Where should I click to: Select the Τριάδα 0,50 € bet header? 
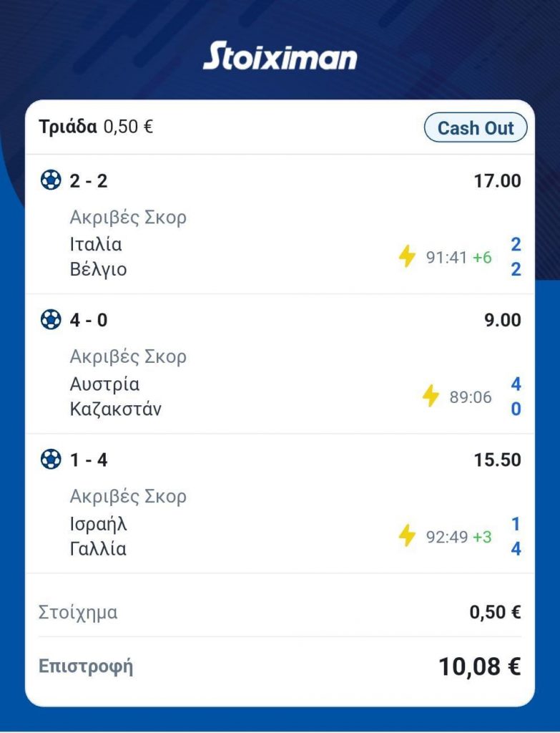point(96,127)
